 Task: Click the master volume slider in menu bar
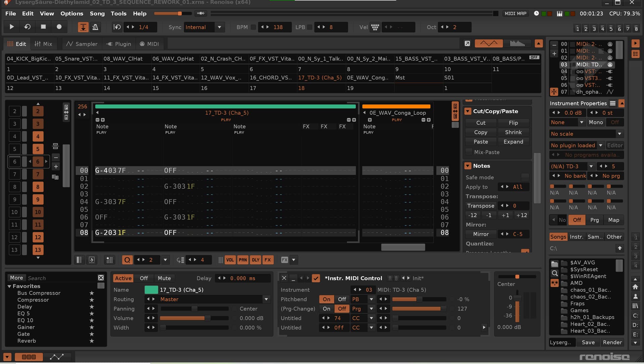[173, 13]
